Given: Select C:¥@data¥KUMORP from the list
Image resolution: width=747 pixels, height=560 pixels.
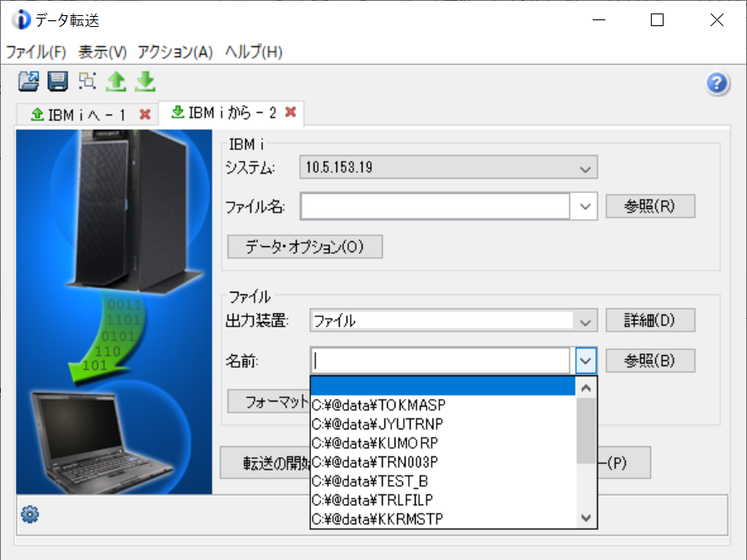Looking at the screenshot, I should (x=443, y=444).
